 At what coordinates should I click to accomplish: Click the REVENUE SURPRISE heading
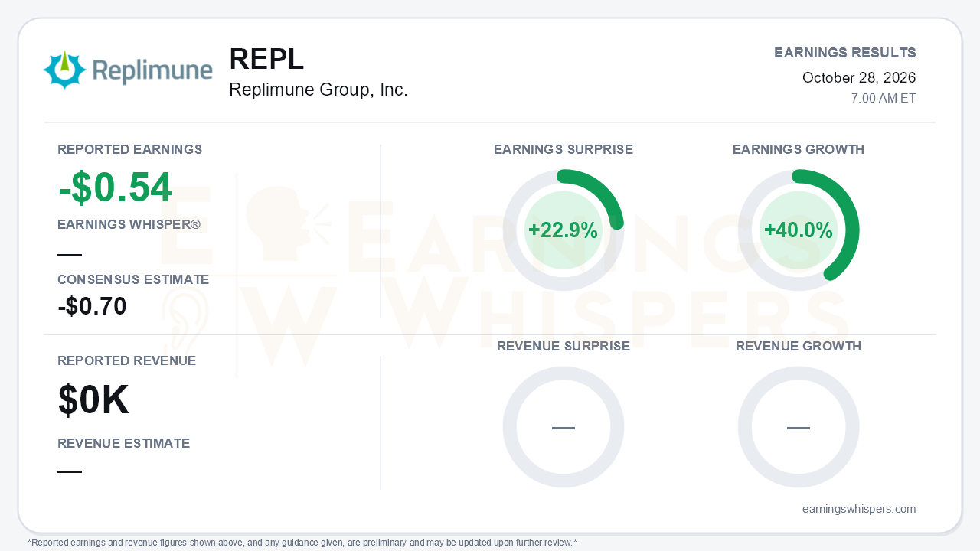[563, 346]
